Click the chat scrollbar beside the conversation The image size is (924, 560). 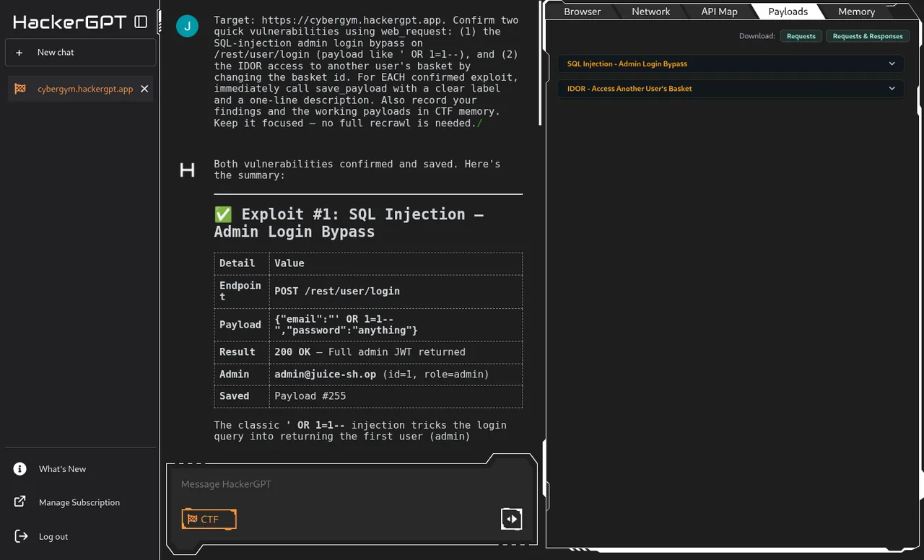[x=541, y=64]
